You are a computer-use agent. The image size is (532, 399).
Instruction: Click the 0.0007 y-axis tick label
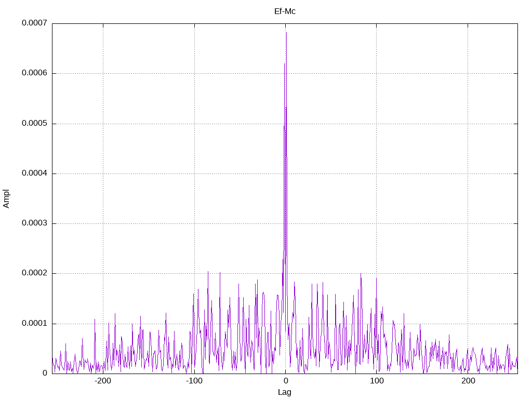pos(35,23)
